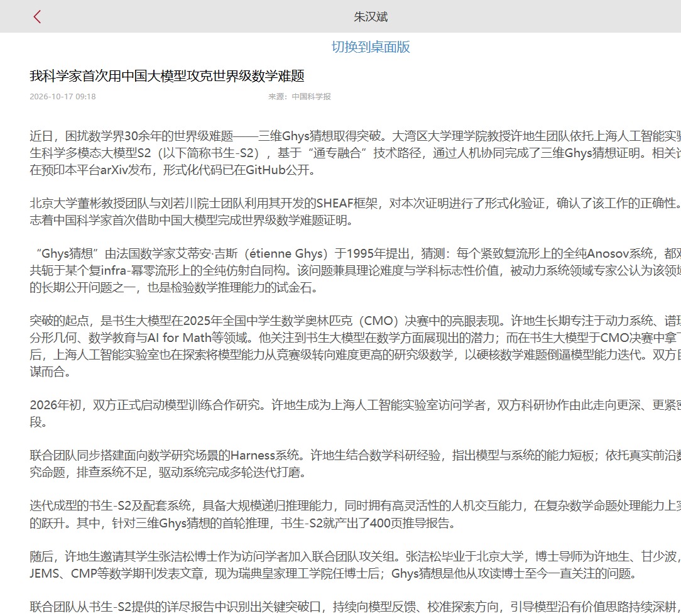Click paragraph starting 随后，许地生邀请其学生
The width and height of the screenshot is (681, 616).
click(356, 564)
